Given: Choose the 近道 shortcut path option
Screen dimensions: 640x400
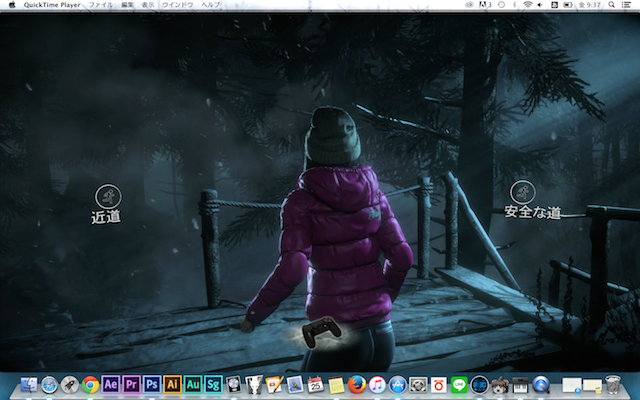Looking at the screenshot, I should pos(106,217).
